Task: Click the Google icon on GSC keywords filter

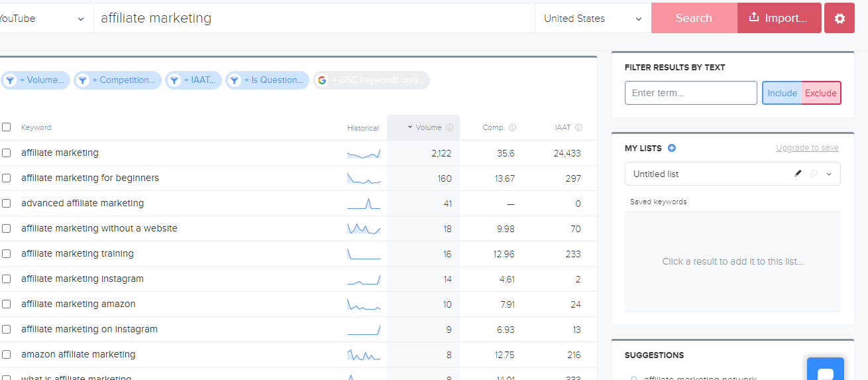Action: 322,80
